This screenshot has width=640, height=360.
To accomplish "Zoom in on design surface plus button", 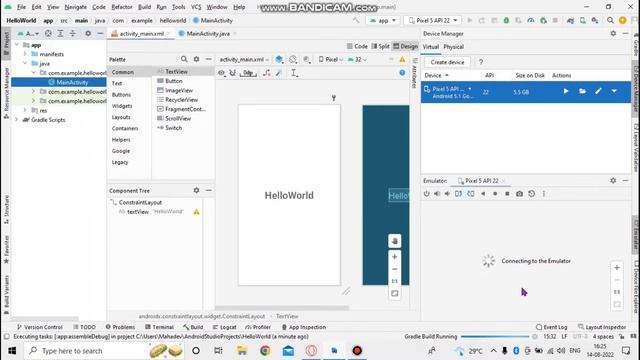I will coord(394,257).
